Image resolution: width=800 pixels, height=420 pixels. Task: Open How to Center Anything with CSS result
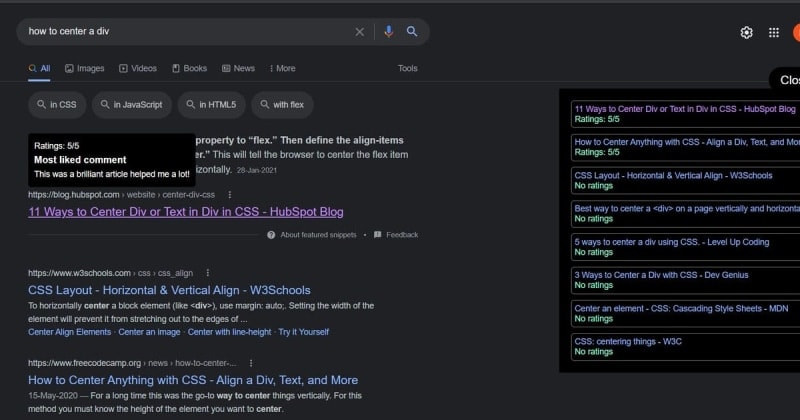(193, 380)
